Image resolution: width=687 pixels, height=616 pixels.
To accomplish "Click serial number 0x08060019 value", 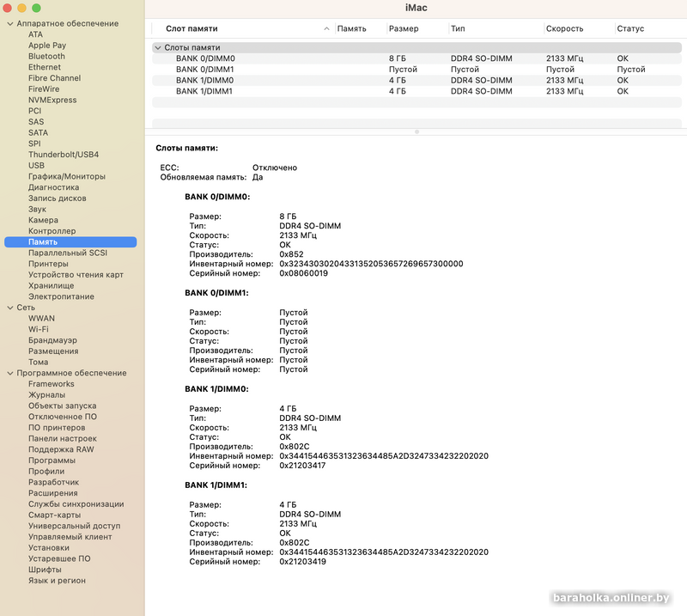I will tap(304, 273).
